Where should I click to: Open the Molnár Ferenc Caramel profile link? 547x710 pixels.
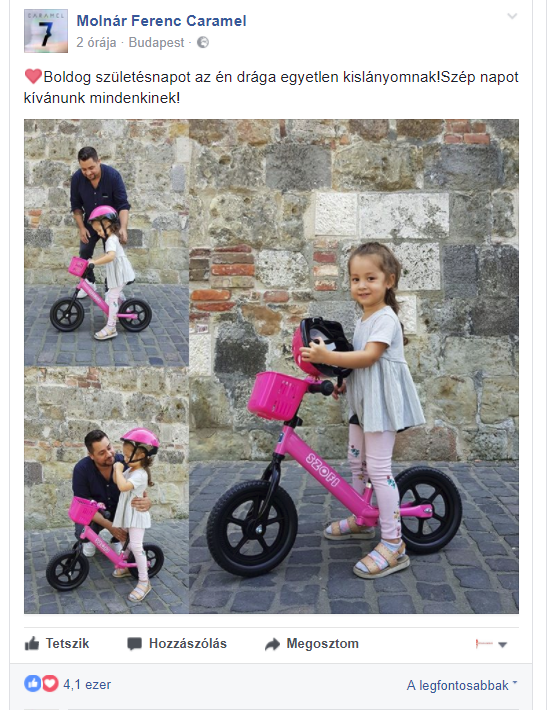coord(161,21)
